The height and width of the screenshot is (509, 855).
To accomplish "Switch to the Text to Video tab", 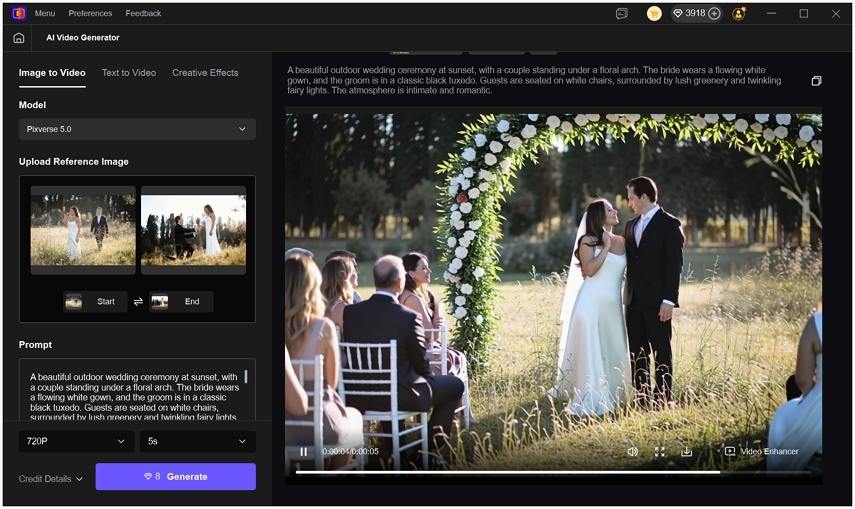I will 129,73.
